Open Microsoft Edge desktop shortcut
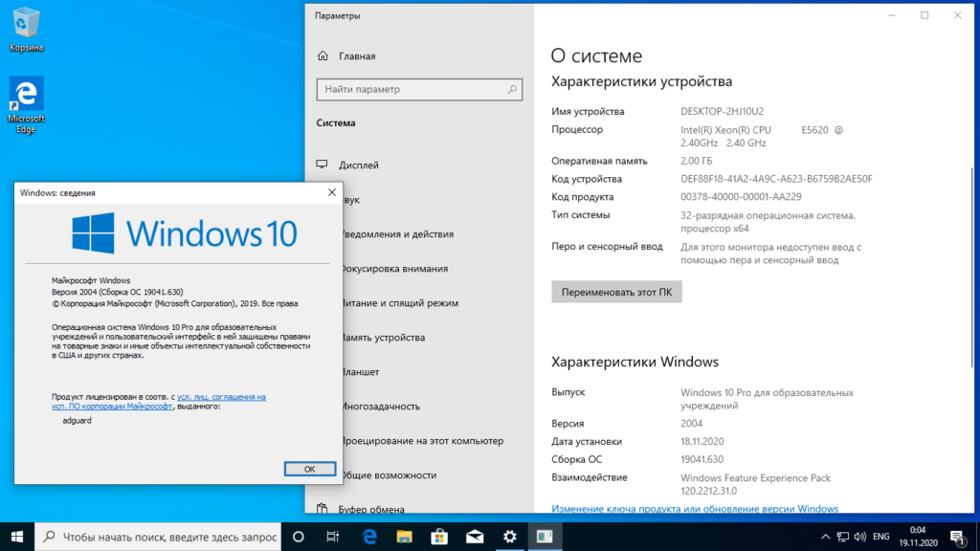Viewport: 980px width, 551px height. (26, 104)
